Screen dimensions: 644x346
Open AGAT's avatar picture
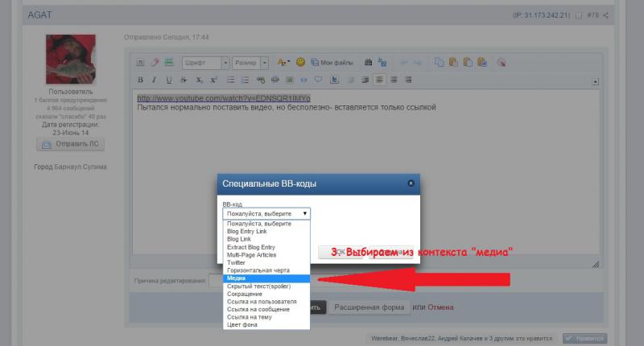coord(70,59)
